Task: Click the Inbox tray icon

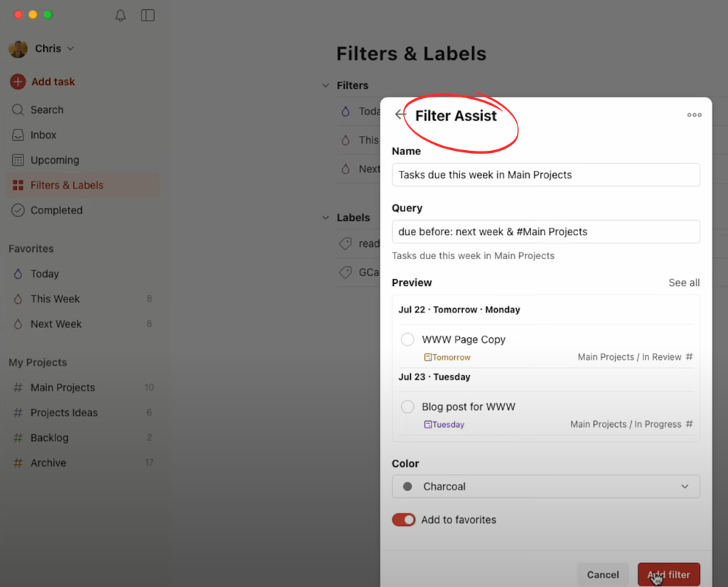Action: click(x=18, y=134)
